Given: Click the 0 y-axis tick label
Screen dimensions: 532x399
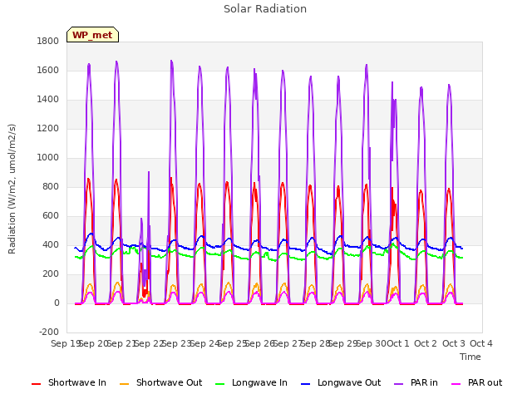Looking at the screenshot, I should (57, 303).
